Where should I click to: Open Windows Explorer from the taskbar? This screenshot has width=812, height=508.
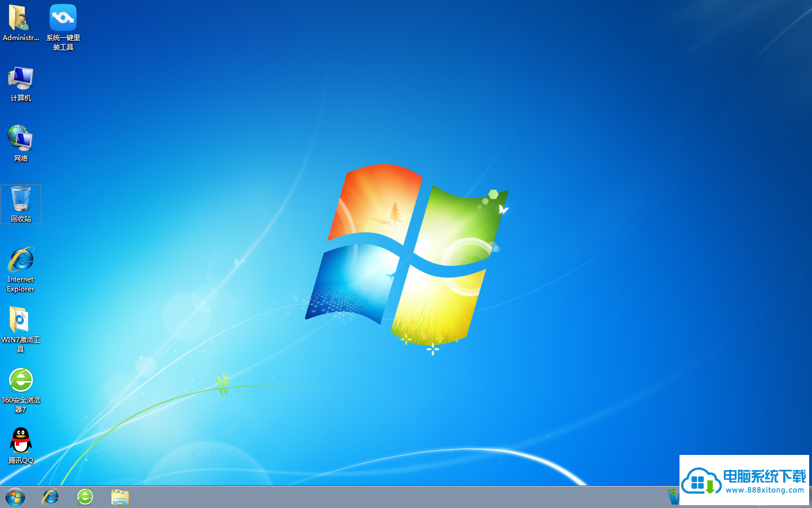[120, 497]
